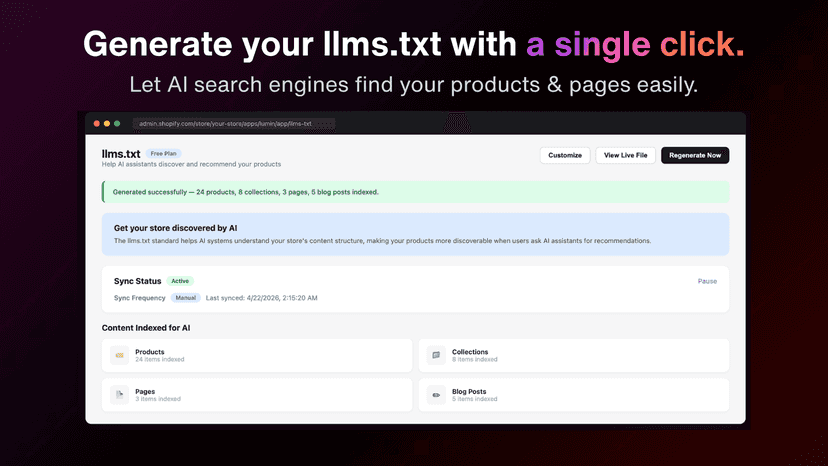The width and height of the screenshot is (828, 466).
Task: Click the Collections icon
Action: click(436, 356)
